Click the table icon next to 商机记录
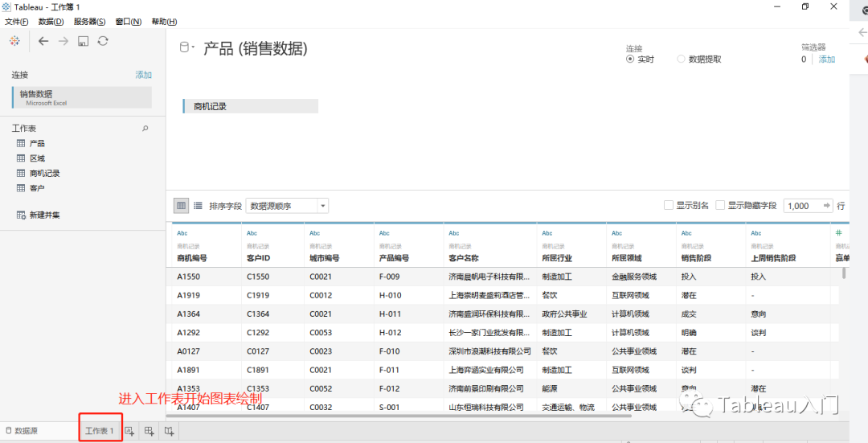 pos(21,174)
